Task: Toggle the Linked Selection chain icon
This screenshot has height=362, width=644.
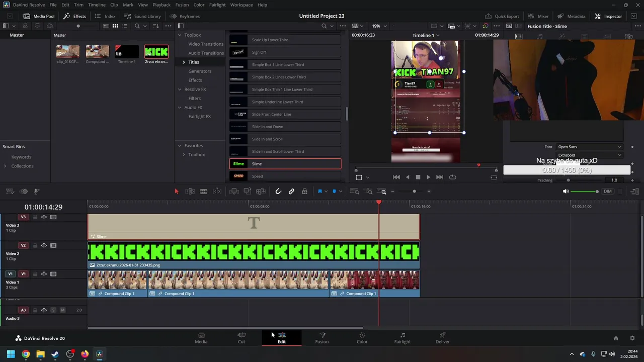Action: click(x=291, y=191)
